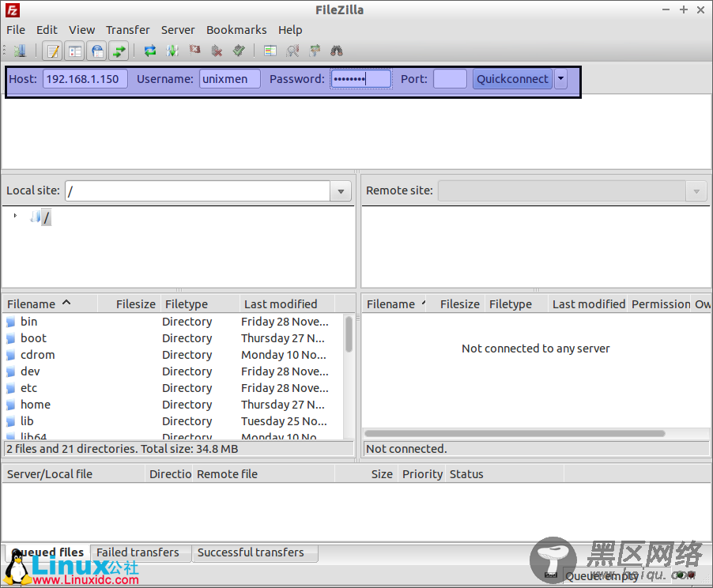713x588 pixels.
Task: Click the FileZilla logo in title bar
Action: (13, 10)
